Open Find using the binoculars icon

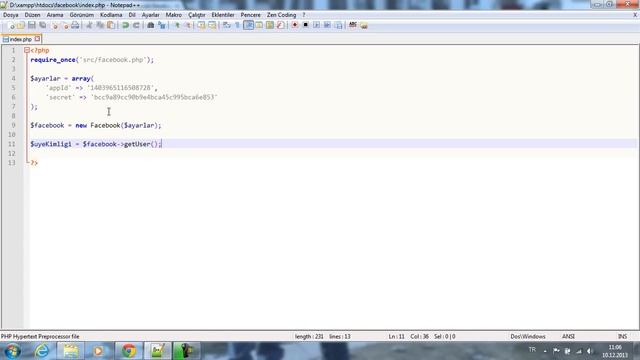(151, 25)
